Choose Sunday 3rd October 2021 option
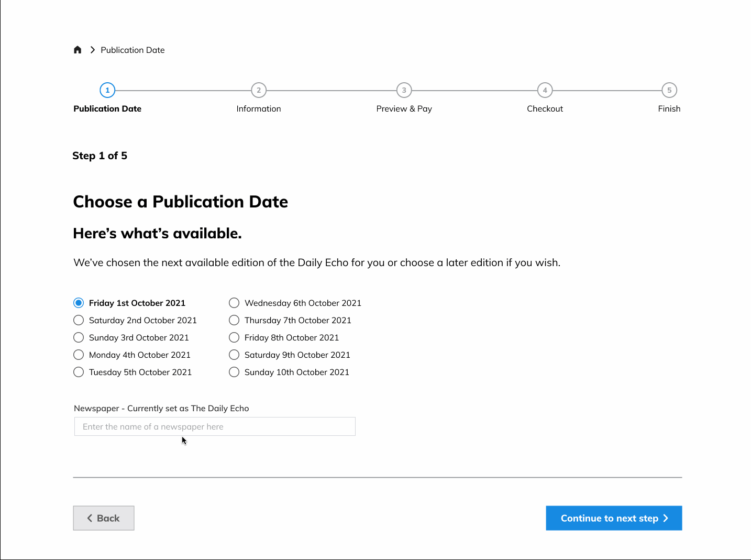This screenshot has width=751, height=560. (79, 337)
